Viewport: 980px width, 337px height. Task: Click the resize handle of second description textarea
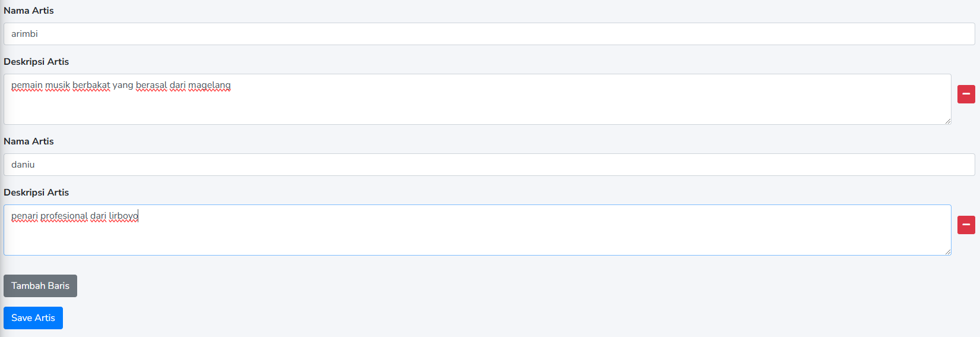(x=947, y=251)
